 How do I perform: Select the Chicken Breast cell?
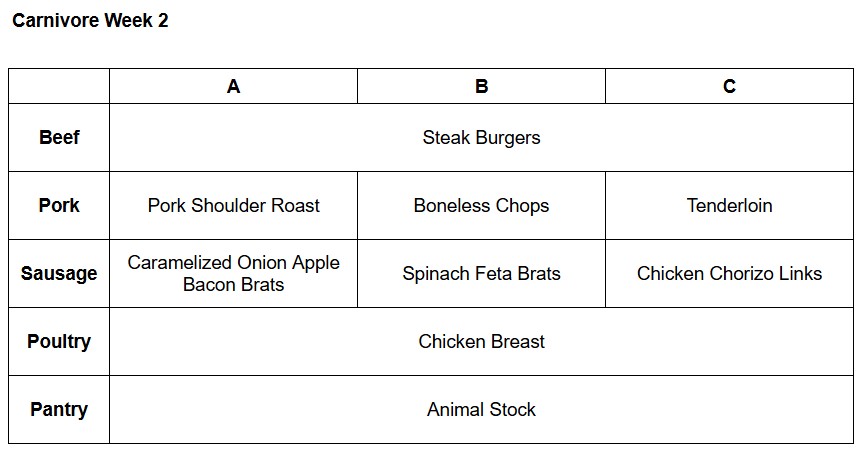point(482,341)
